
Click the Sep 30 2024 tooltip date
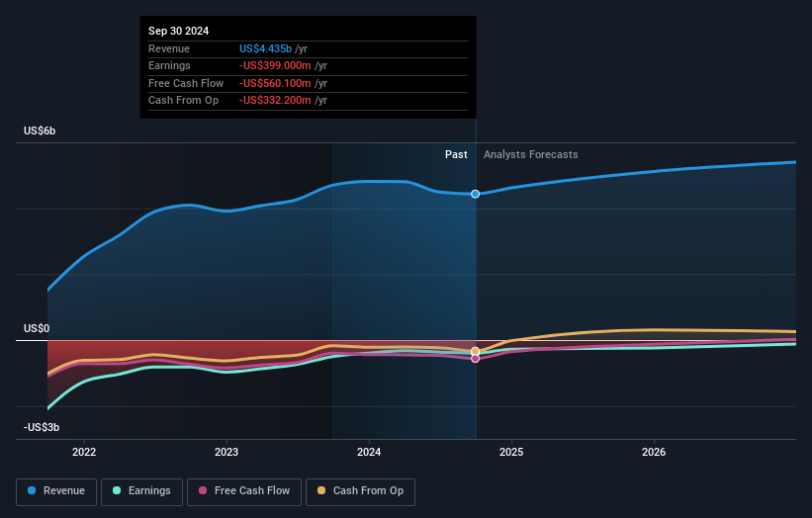click(x=178, y=31)
